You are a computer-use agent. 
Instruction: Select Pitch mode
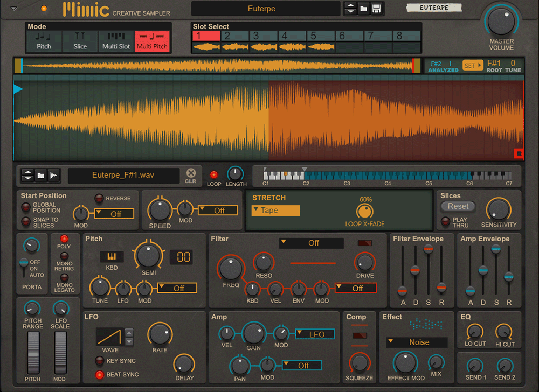click(44, 41)
